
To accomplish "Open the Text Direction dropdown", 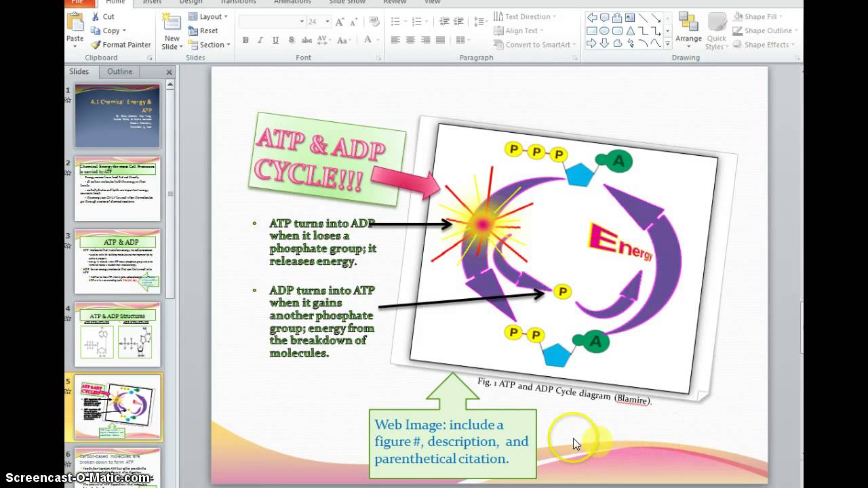I will point(526,16).
